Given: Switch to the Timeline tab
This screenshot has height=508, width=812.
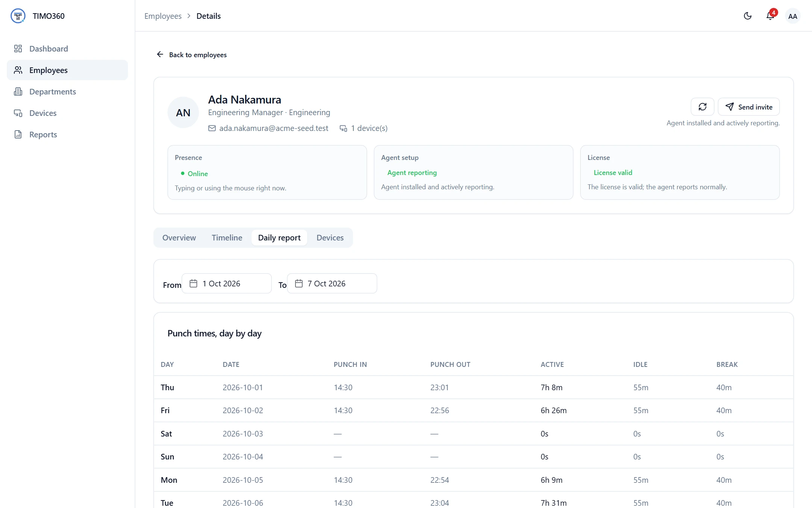Looking at the screenshot, I should click(227, 238).
